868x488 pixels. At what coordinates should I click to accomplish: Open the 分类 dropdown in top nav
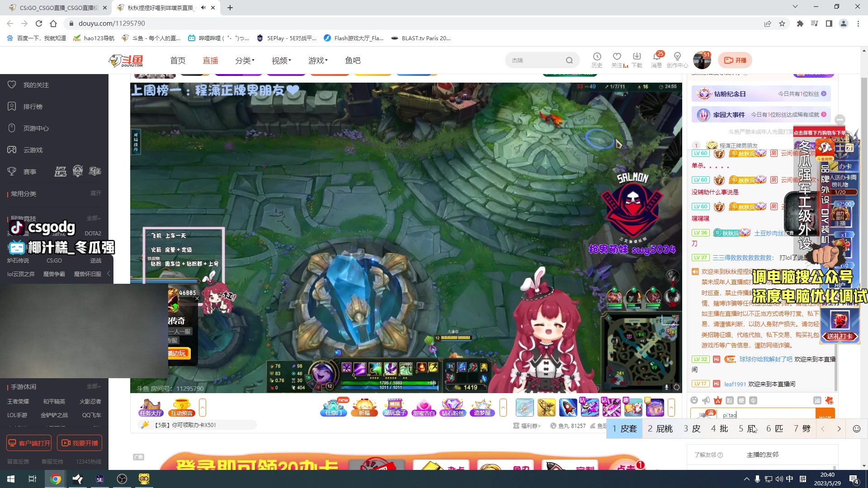[x=245, y=60]
